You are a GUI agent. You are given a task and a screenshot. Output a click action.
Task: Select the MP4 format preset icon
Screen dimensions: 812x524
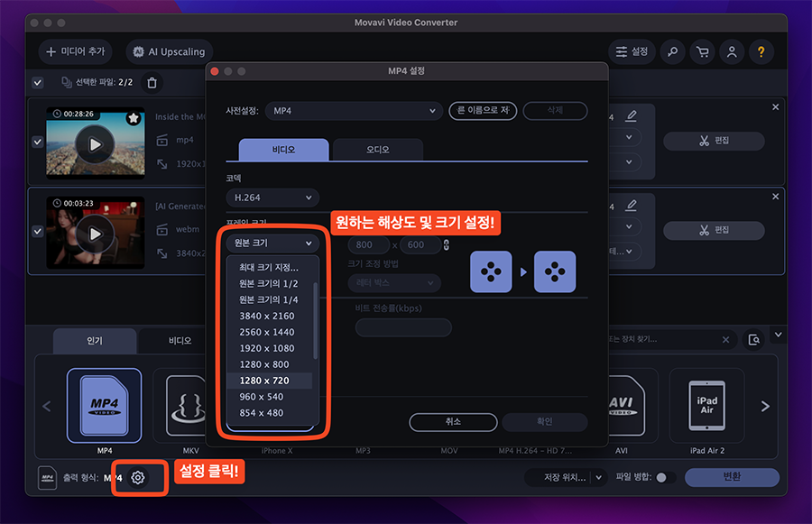click(104, 406)
